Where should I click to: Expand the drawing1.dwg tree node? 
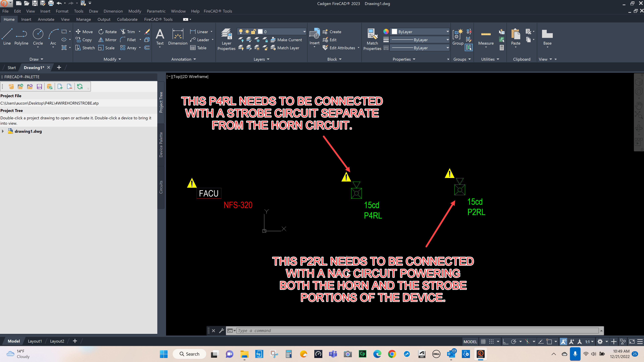[3, 131]
